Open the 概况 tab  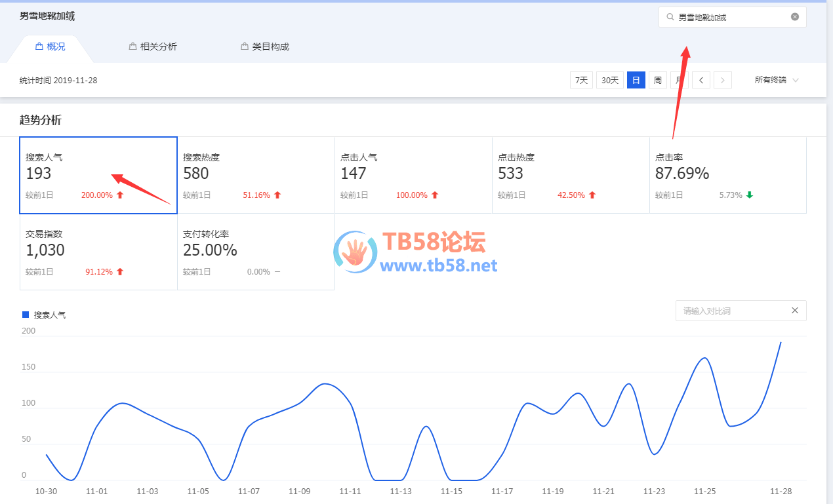tap(51, 47)
